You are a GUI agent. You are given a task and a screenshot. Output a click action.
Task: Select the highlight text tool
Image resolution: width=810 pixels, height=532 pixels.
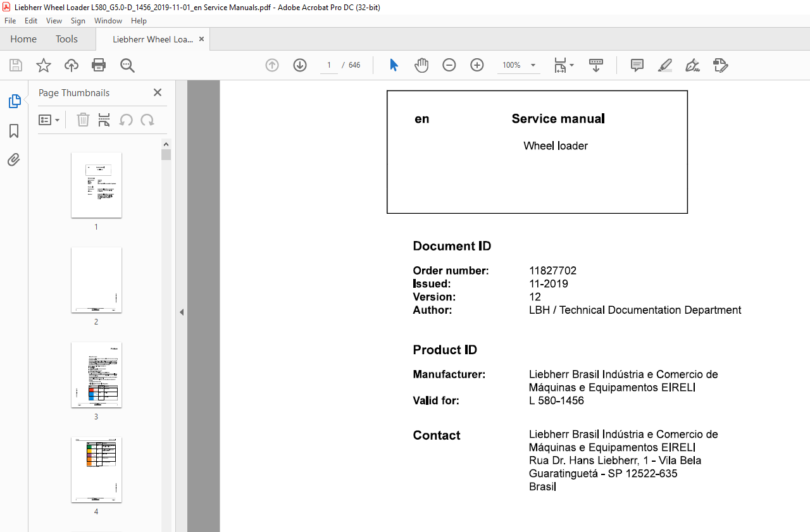pyautogui.click(x=665, y=65)
